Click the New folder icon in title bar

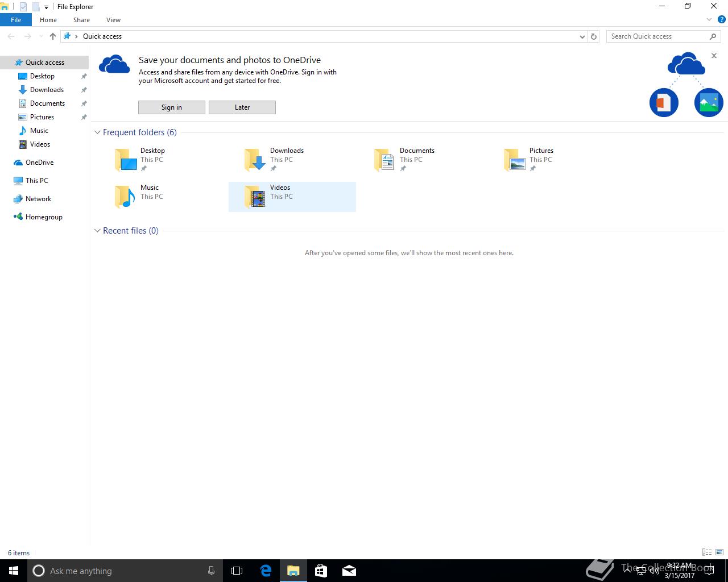click(x=35, y=7)
